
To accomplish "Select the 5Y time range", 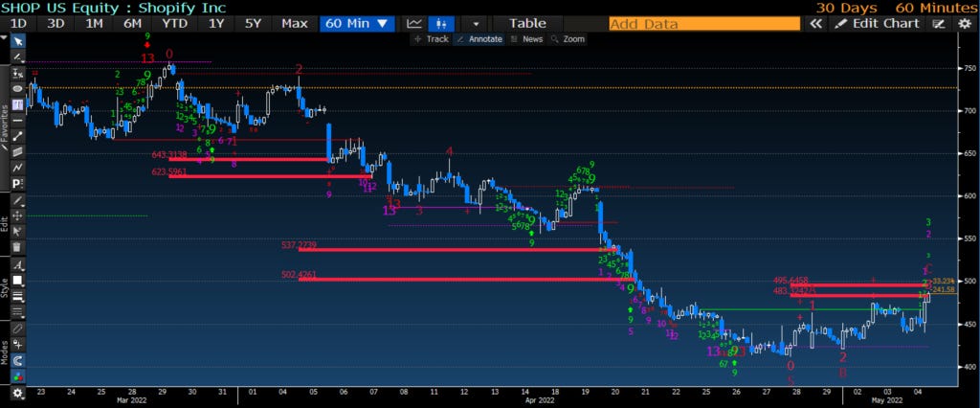I will pos(253,24).
